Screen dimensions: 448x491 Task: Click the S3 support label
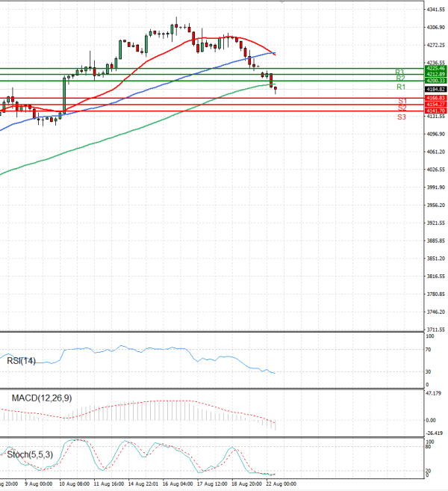pos(402,117)
